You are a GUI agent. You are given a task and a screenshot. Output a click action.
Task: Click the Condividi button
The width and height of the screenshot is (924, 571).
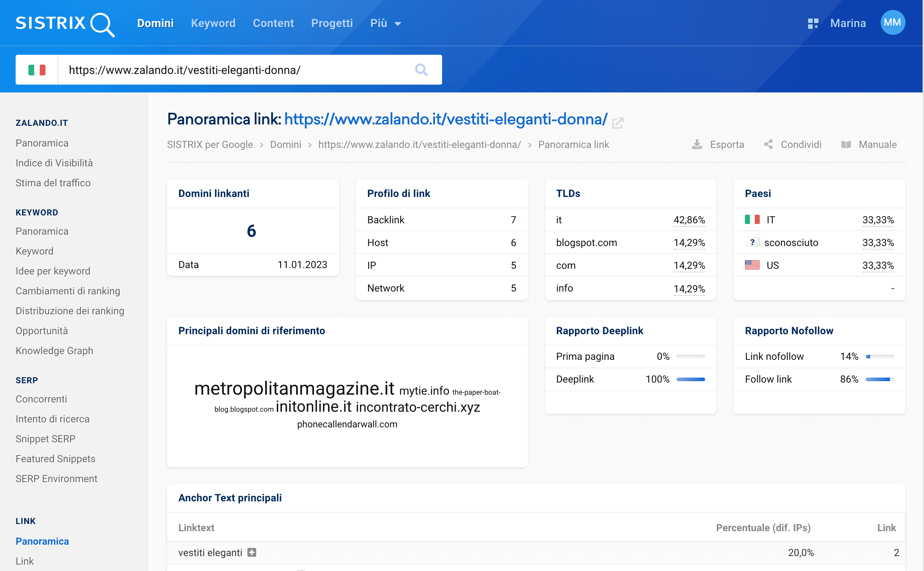(792, 145)
